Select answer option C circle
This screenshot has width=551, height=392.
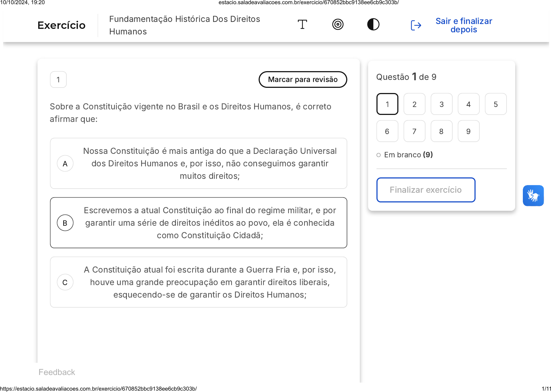coord(65,282)
